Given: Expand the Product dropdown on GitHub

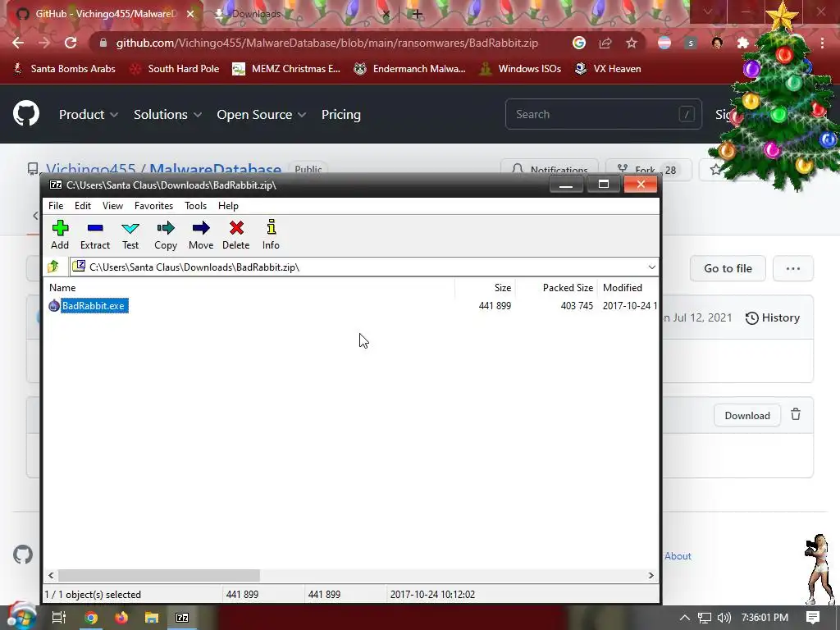Looking at the screenshot, I should click(89, 115).
